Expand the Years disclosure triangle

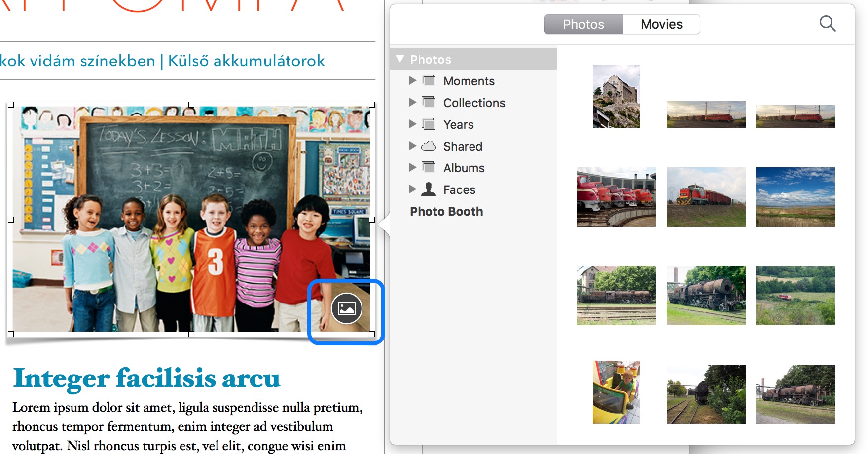[x=413, y=124]
